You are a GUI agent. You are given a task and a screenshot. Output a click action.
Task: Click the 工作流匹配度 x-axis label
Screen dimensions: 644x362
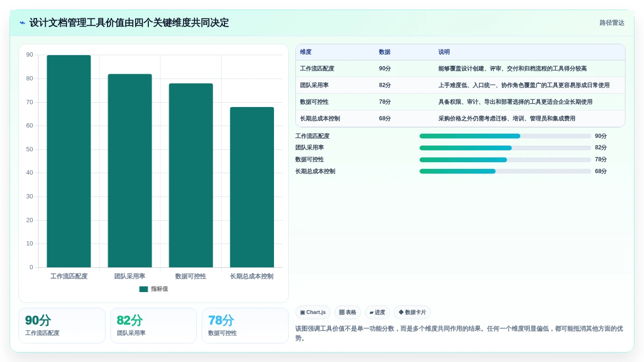(x=69, y=276)
